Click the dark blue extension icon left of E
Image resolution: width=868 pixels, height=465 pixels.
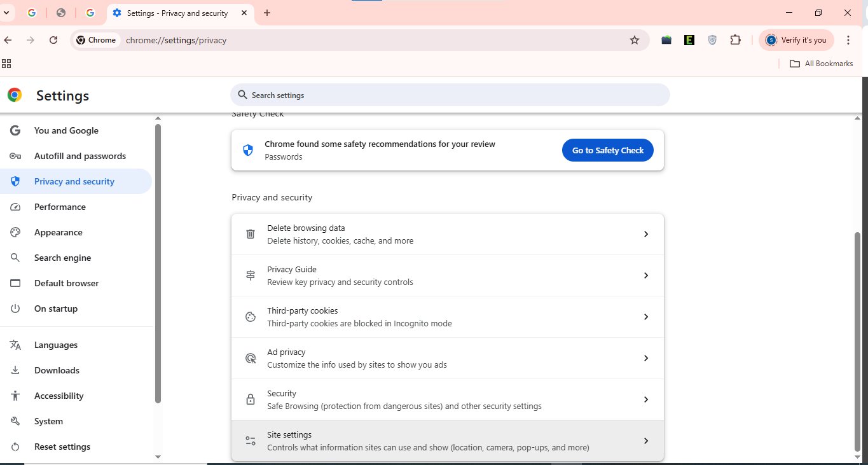click(666, 40)
